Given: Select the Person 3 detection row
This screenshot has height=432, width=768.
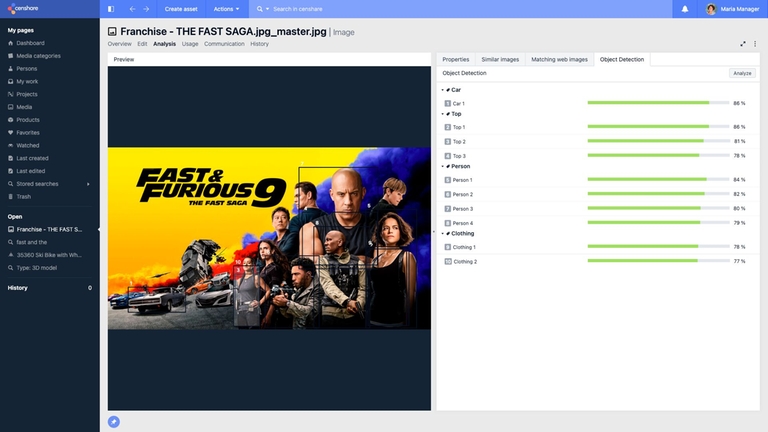Looking at the screenshot, I should 598,209.
